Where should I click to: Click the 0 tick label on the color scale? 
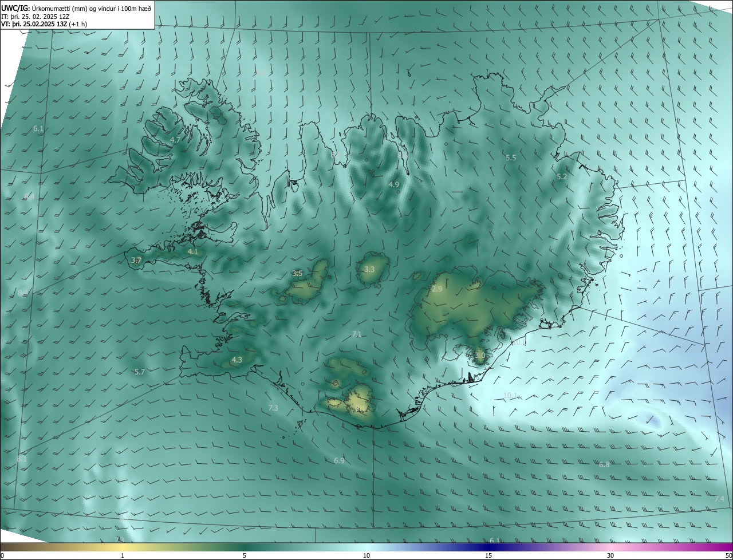point(2,555)
